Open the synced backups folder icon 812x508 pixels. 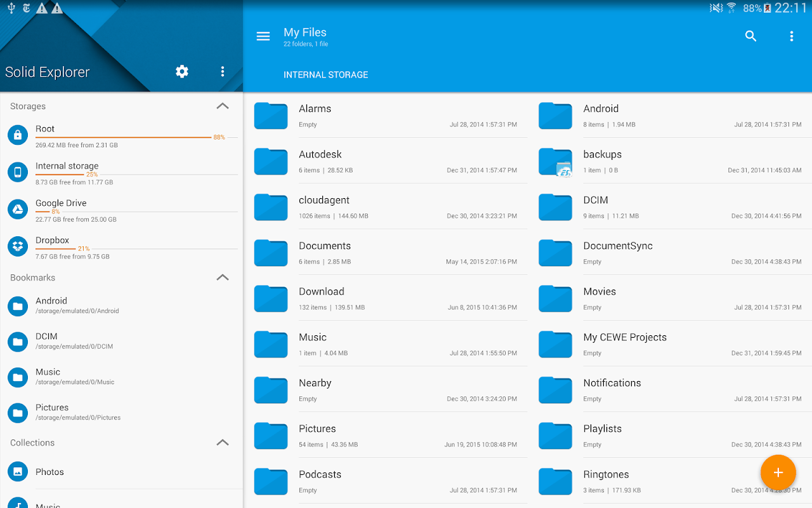coord(555,161)
